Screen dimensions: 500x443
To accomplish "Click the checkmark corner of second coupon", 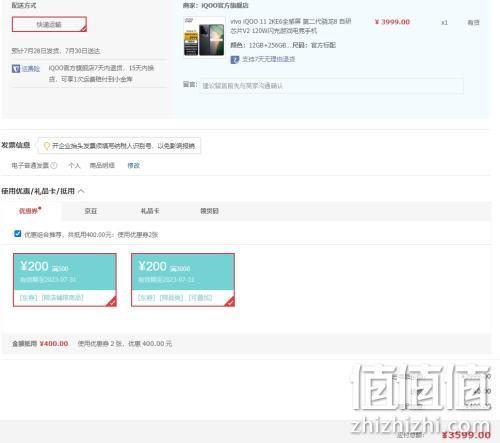I will pos(230,302).
